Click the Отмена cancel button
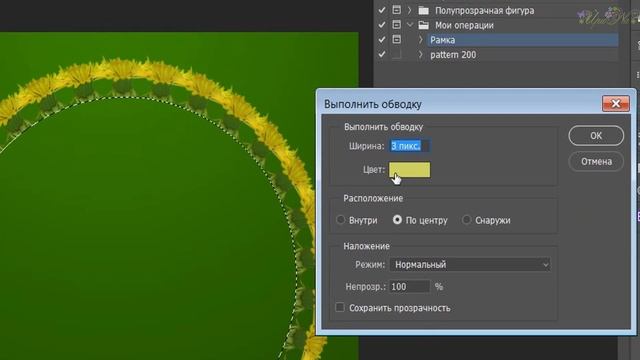 pyautogui.click(x=596, y=162)
